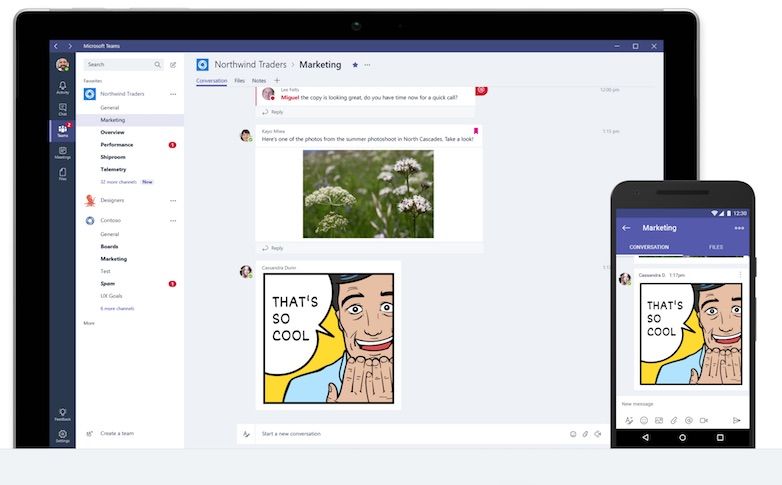Open the Overview channel
This screenshot has width=782, height=485.
112,132
